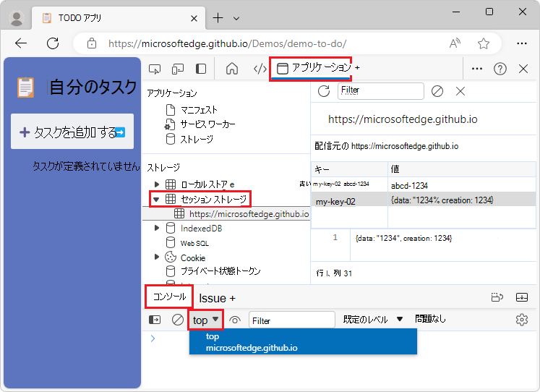Clear the console icon
The height and width of the screenshot is (392, 540).
(x=178, y=320)
